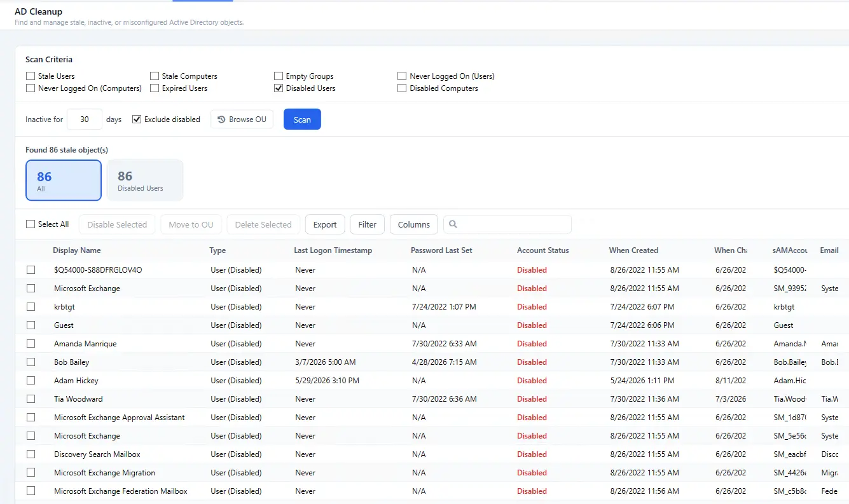The height and width of the screenshot is (504, 849).
Task: Sort by Type column header
Action: point(217,250)
